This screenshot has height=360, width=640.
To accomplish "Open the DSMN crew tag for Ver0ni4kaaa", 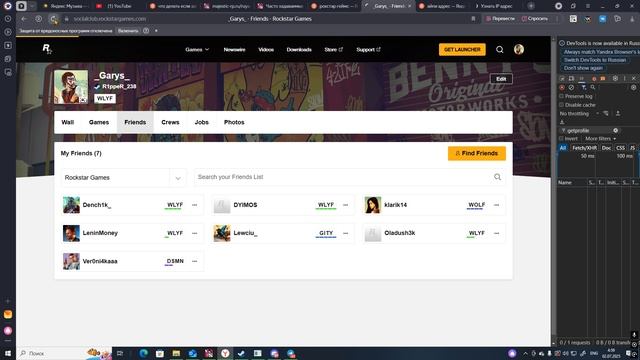I will pyautogui.click(x=175, y=261).
